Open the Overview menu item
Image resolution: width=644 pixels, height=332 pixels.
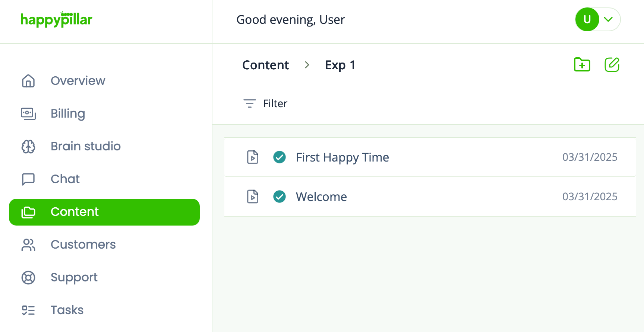(78, 81)
